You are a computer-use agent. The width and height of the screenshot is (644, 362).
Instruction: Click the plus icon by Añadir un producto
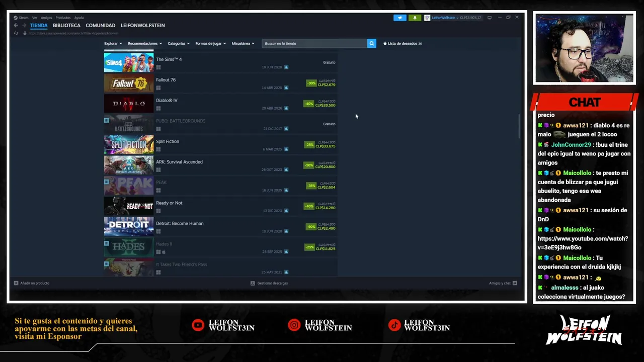pos(16,283)
